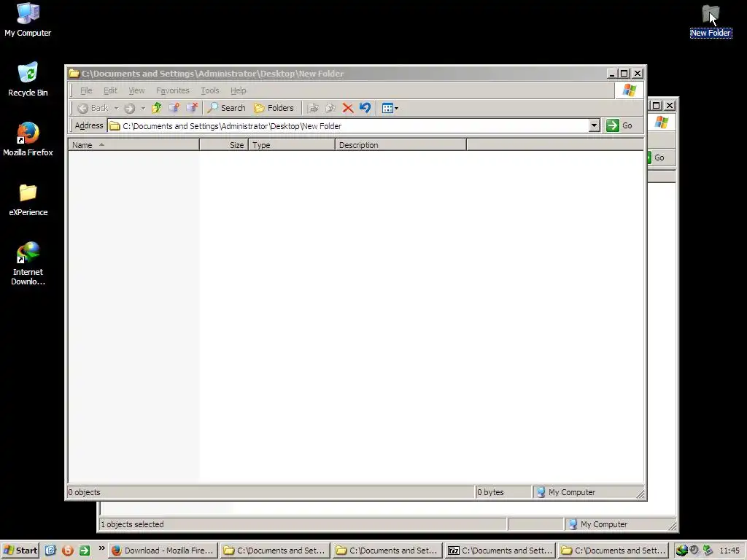Image resolution: width=747 pixels, height=560 pixels.
Task: Open the File menu
Action: 86,90
